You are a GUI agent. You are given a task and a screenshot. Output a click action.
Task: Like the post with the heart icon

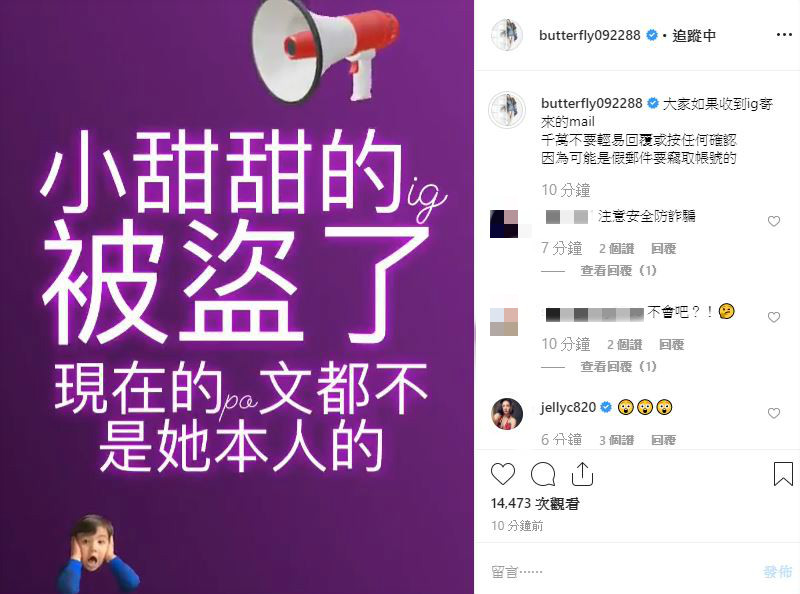pyautogui.click(x=503, y=474)
